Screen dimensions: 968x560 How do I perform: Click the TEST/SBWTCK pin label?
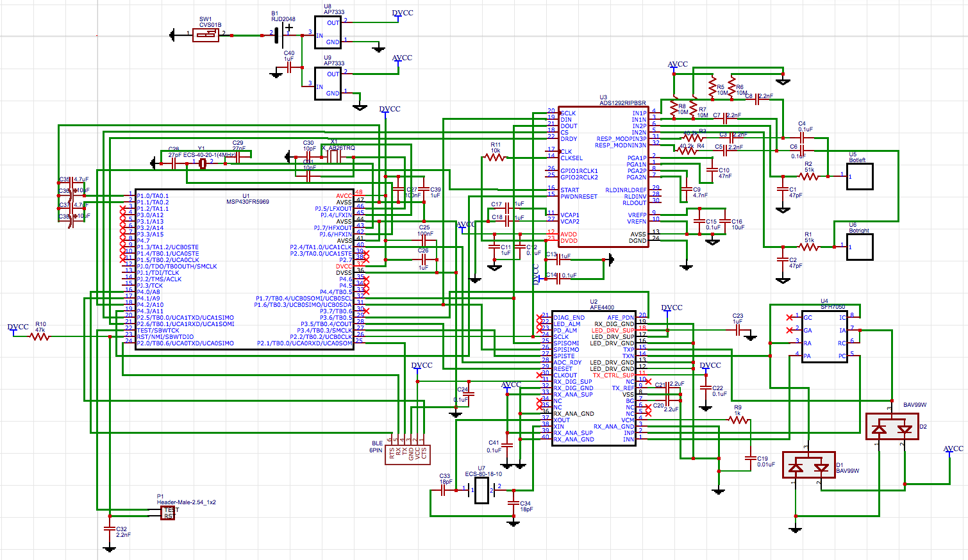[158, 330]
